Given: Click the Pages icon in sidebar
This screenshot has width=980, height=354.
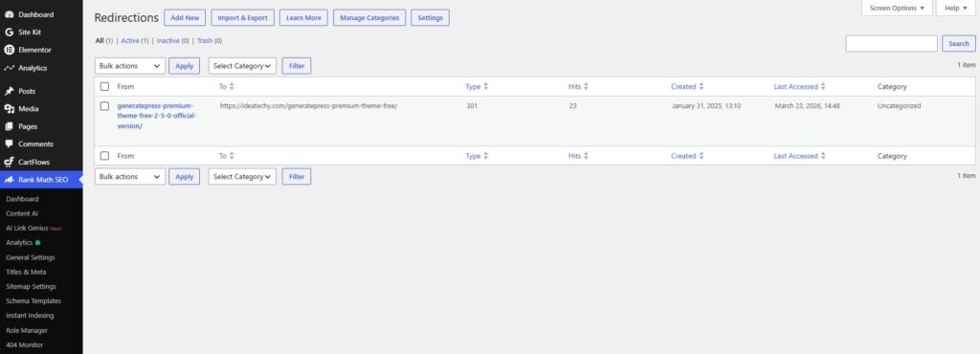Looking at the screenshot, I should 10,126.
